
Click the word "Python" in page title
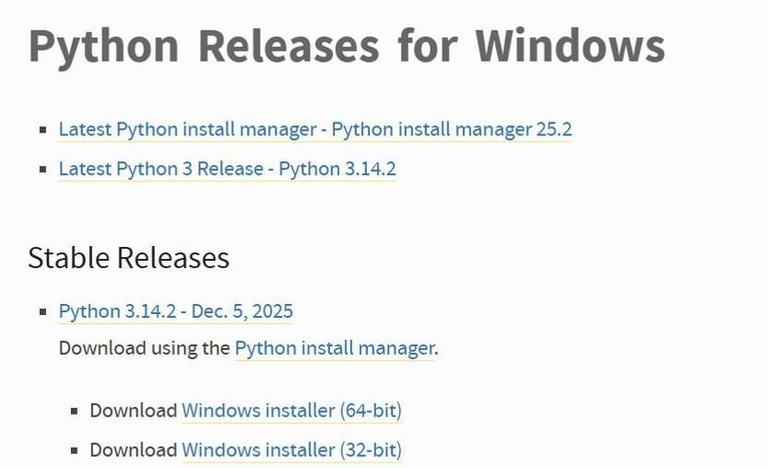coord(103,45)
